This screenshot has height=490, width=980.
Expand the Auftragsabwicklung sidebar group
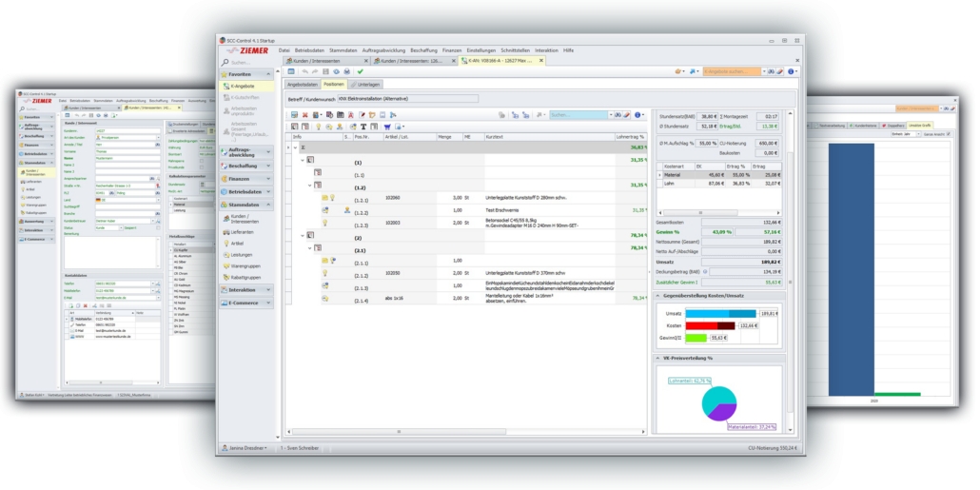268,152
